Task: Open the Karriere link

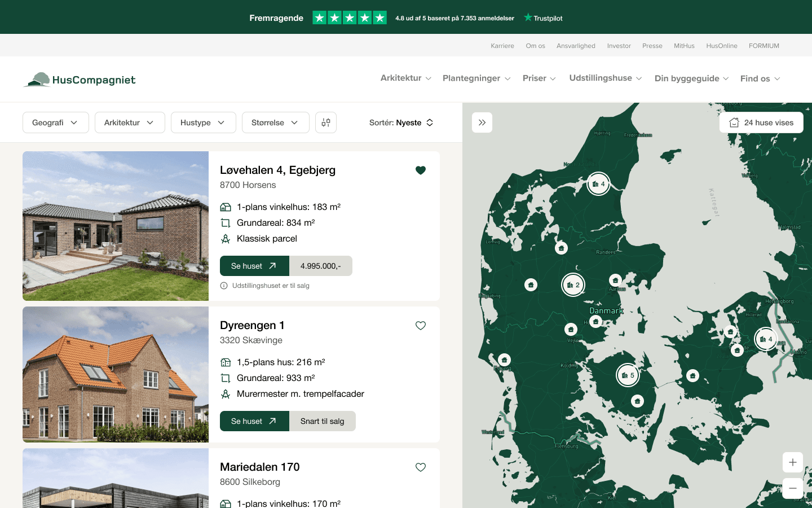Action: click(502, 46)
